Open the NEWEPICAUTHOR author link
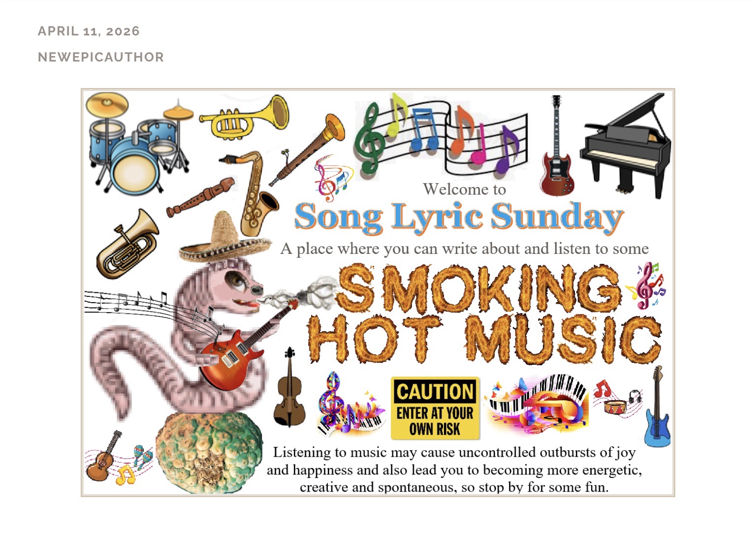Viewport: 756px width, 533px height. pos(101,57)
